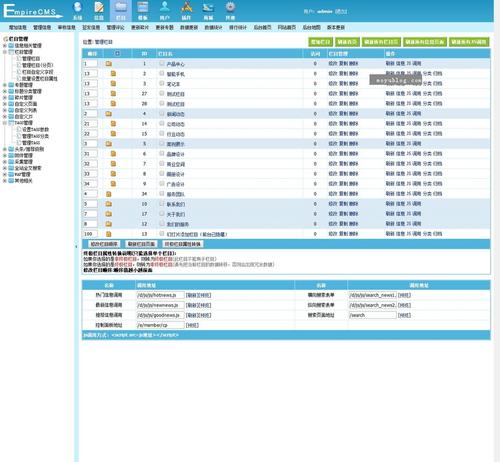
Task: Tick the 智能手机 column checkbox
Action: 162,73
